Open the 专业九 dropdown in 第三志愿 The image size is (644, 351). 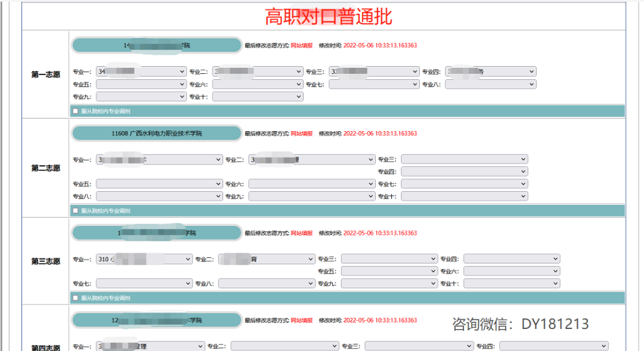pos(389,282)
